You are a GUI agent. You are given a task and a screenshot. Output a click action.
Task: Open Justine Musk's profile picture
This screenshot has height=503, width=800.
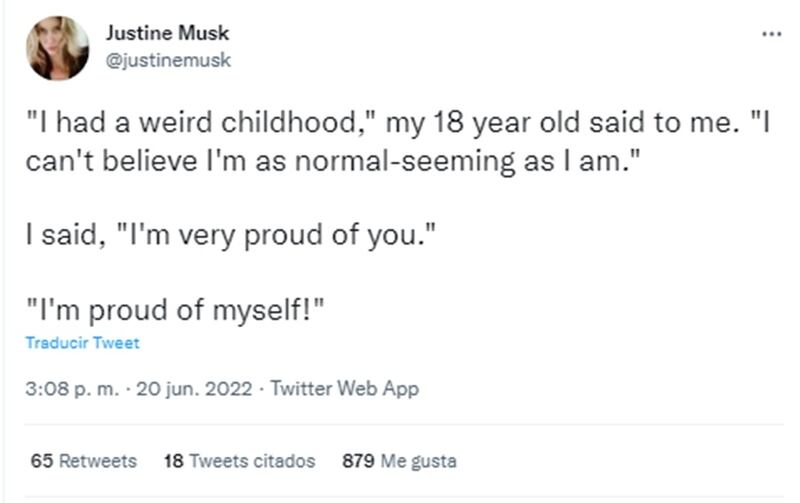(58, 48)
